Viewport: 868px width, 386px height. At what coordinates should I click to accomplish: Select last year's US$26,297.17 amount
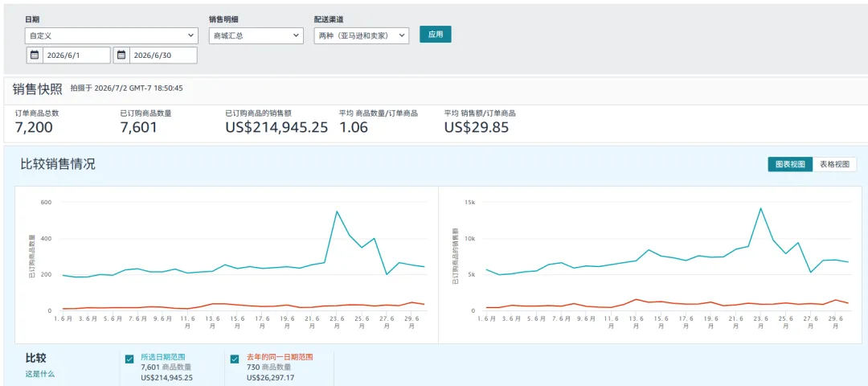coord(272,378)
